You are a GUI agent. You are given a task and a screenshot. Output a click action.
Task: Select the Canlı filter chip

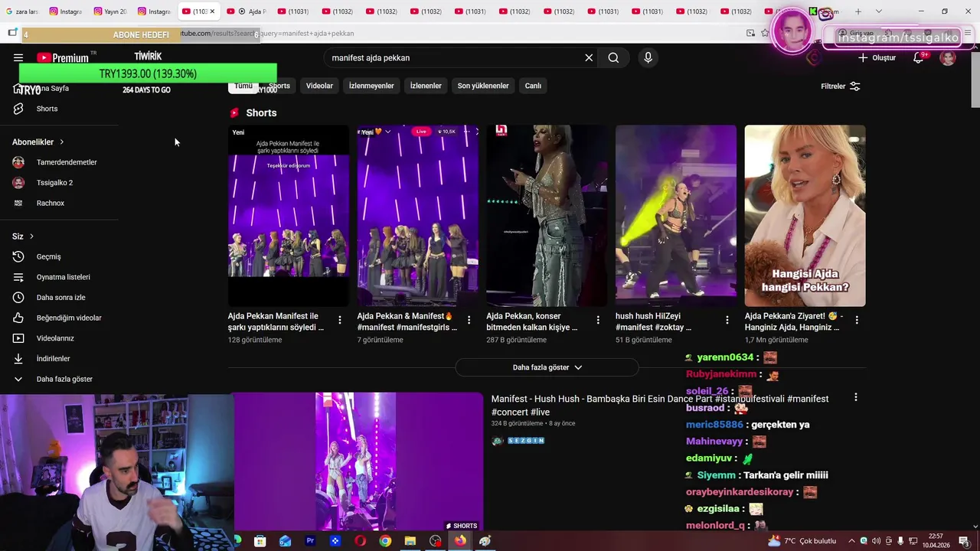tap(533, 86)
